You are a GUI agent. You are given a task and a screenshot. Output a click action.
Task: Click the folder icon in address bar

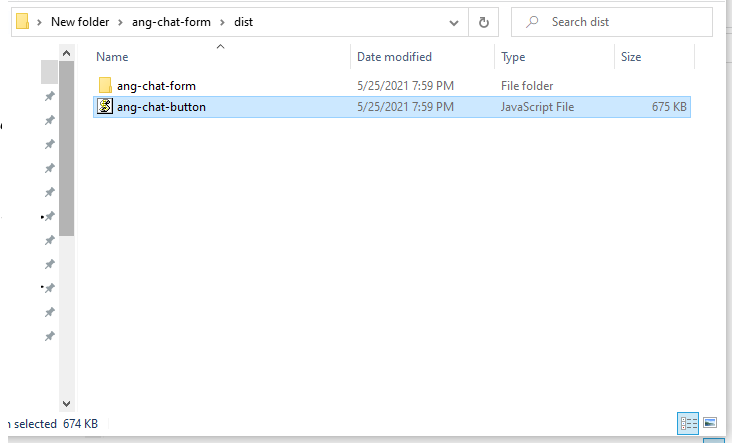coord(23,22)
